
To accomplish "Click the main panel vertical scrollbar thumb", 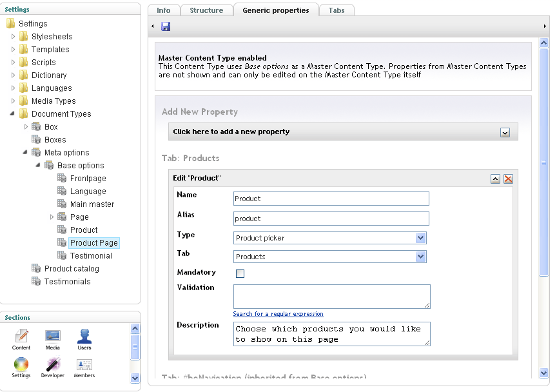I will pos(543,162).
